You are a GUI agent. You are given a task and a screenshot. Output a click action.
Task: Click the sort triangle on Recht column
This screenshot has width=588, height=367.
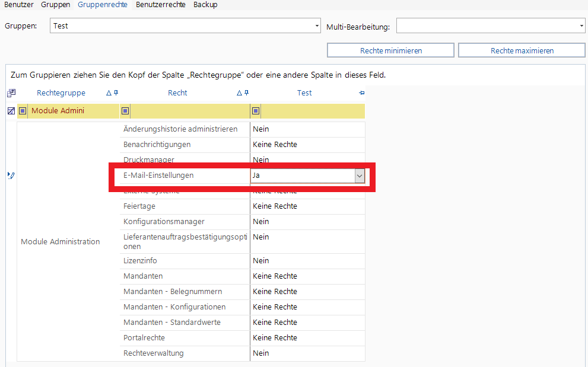[x=239, y=93]
